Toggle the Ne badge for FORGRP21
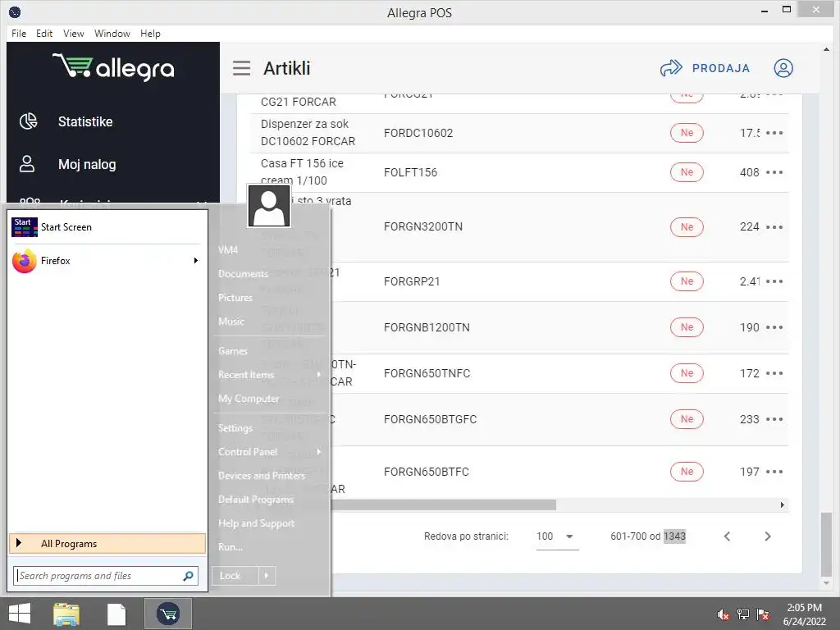The width and height of the screenshot is (840, 630). (687, 281)
